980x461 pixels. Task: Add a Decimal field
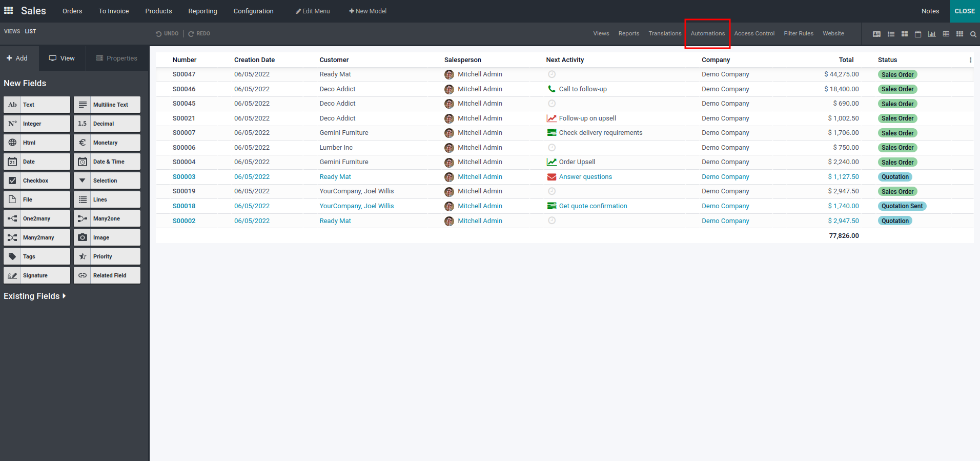(107, 124)
